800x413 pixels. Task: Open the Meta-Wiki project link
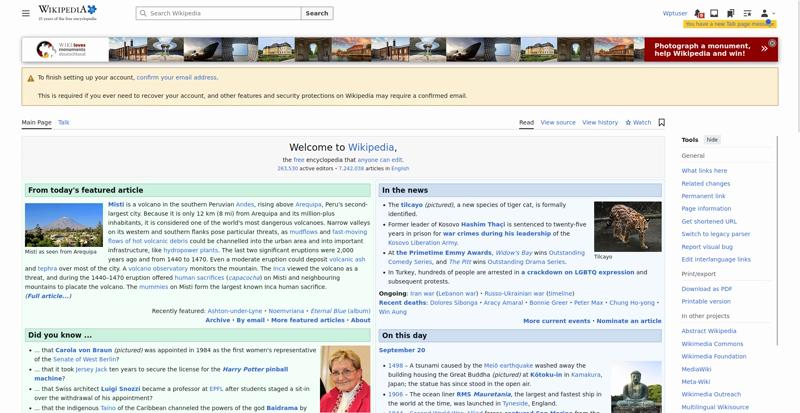696,381
